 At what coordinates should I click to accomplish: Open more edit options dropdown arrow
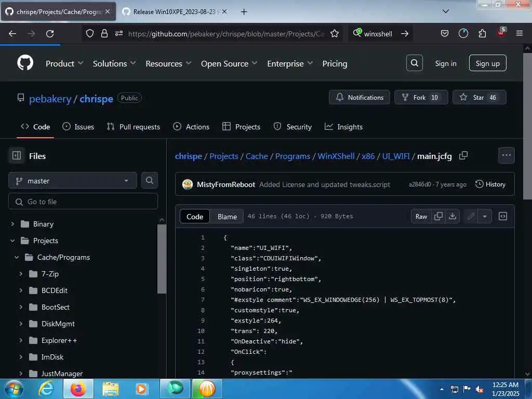point(485,216)
